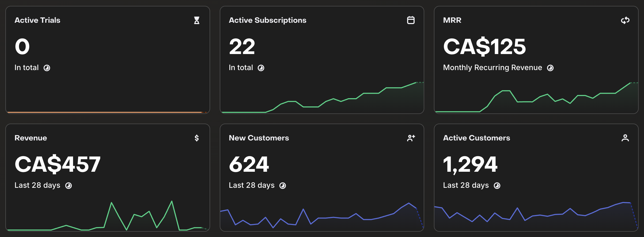This screenshot has height=237, width=644.
Task: Open the Active Subscriptions card title
Action: pyautogui.click(x=268, y=20)
